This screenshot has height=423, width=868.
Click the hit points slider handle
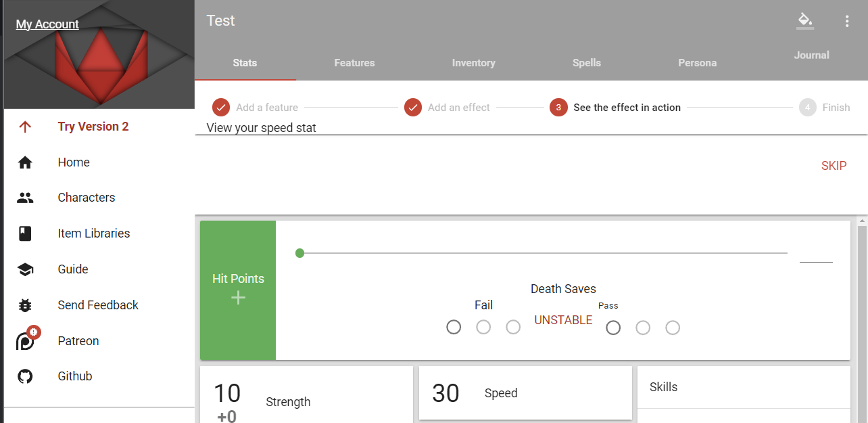point(300,253)
